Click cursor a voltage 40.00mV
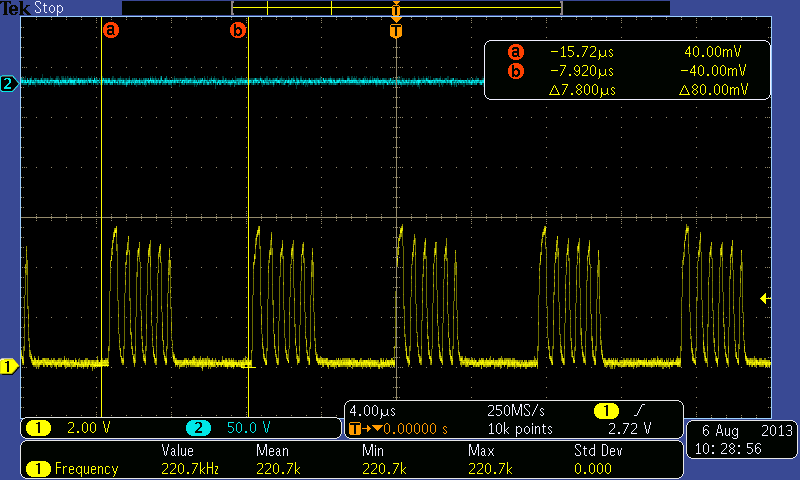 (712, 52)
